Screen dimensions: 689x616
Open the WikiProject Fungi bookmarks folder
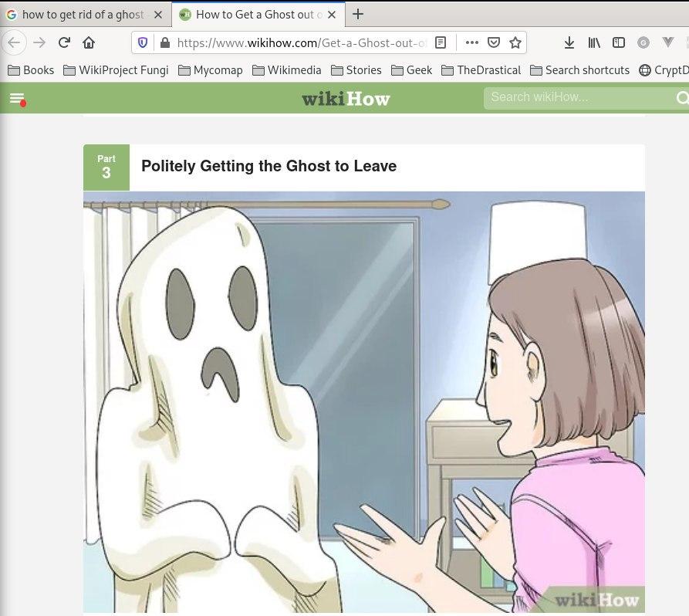click(116, 70)
